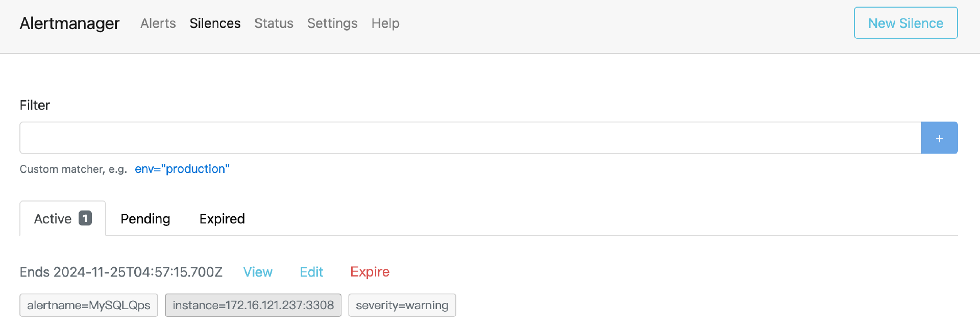Click the Active count badge showing 1
Image resolution: width=980 pixels, height=327 pixels.
[x=85, y=218]
